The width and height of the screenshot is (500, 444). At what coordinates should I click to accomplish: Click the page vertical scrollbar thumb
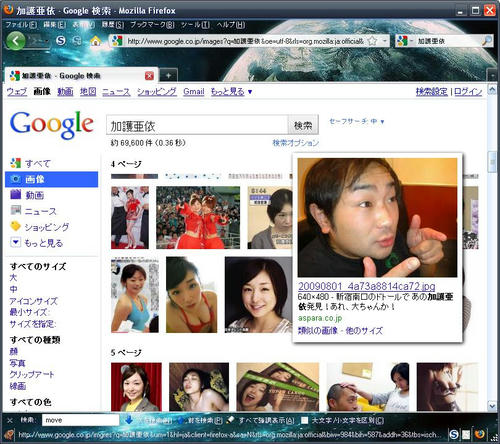click(x=492, y=162)
